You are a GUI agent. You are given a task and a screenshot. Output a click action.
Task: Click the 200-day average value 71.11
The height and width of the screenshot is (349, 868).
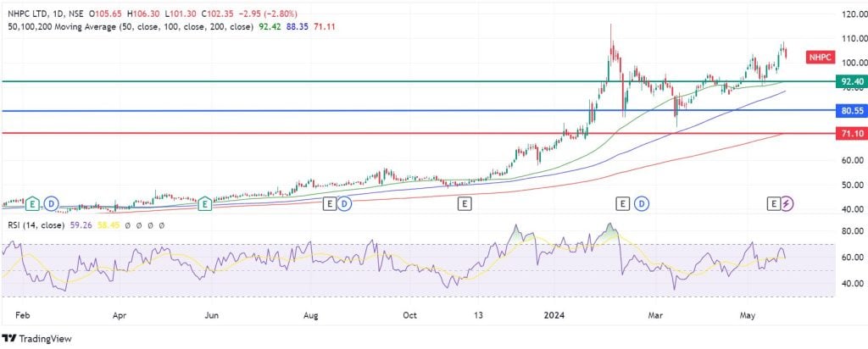[324, 26]
